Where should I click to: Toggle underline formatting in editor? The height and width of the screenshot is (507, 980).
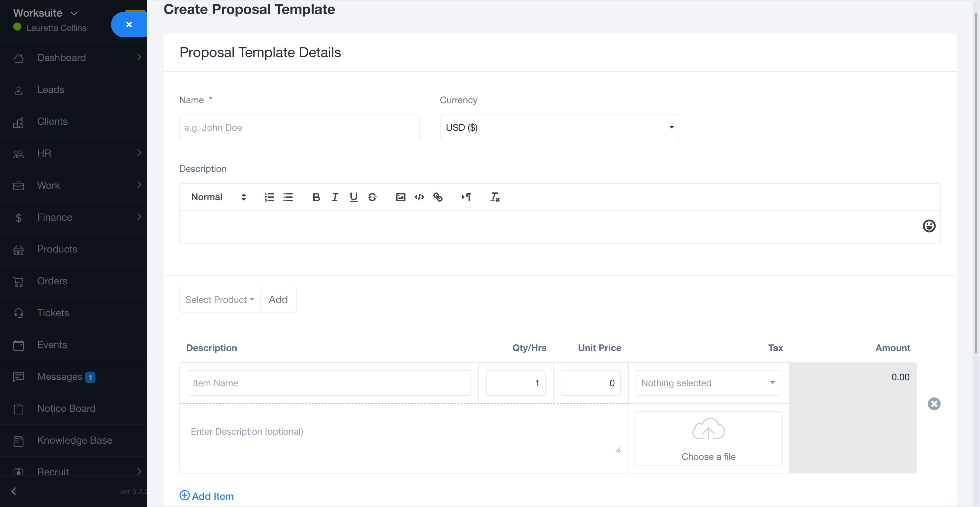pyautogui.click(x=353, y=197)
